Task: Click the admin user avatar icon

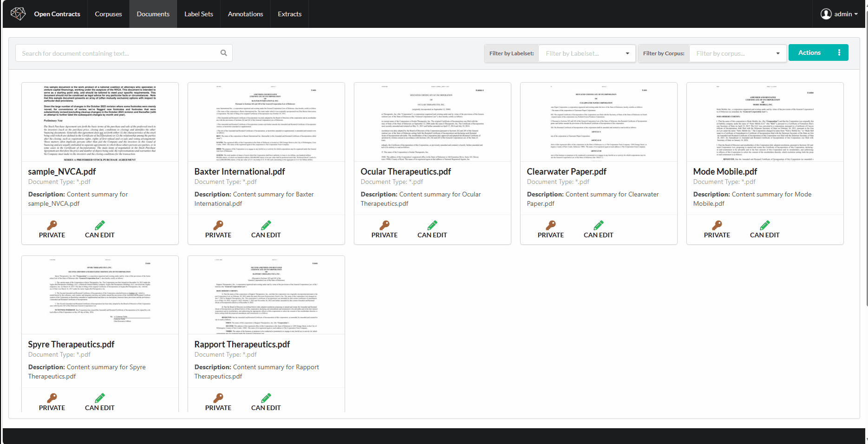Action: pos(826,14)
